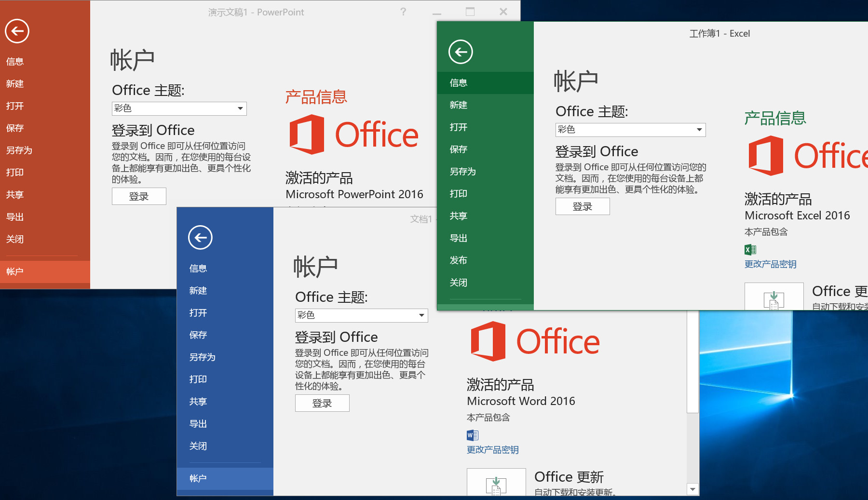Viewport: 868px width, 500px height.
Task: Select 共享 in Word sidebar
Action: [225, 401]
